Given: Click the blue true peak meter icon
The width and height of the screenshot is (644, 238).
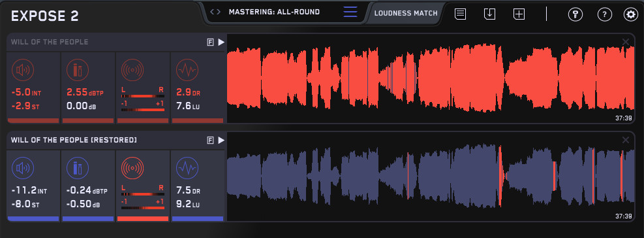Looking at the screenshot, I should [x=78, y=169].
